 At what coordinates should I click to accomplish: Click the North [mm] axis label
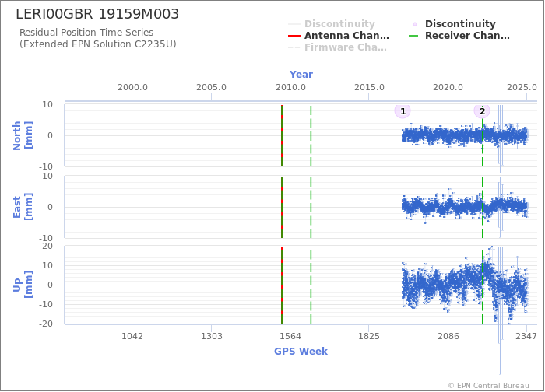pos(23,135)
